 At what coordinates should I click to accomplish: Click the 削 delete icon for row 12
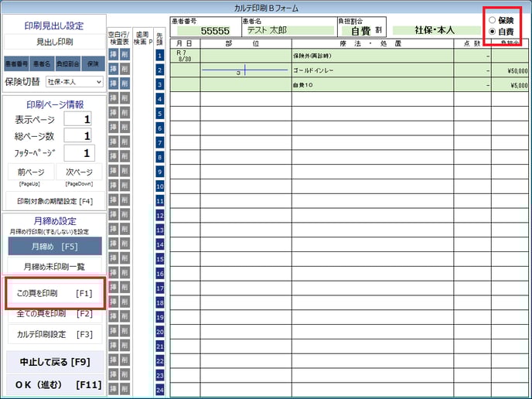[x=124, y=215]
